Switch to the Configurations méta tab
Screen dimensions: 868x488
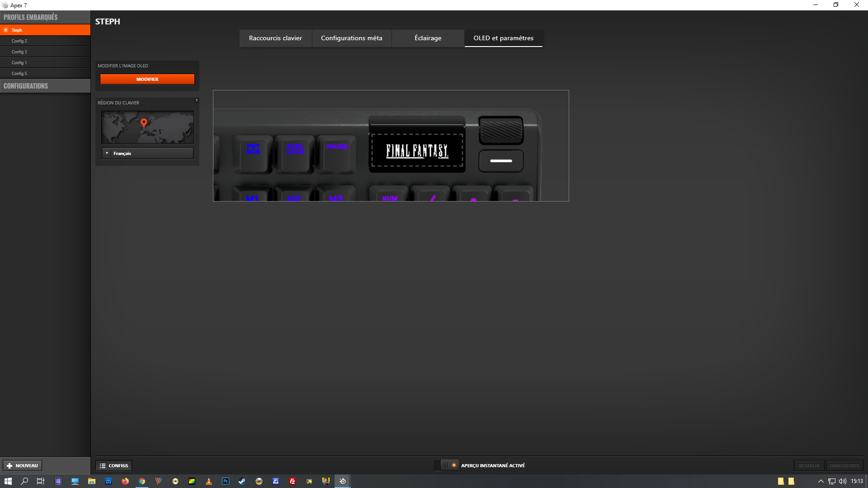tap(351, 38)
